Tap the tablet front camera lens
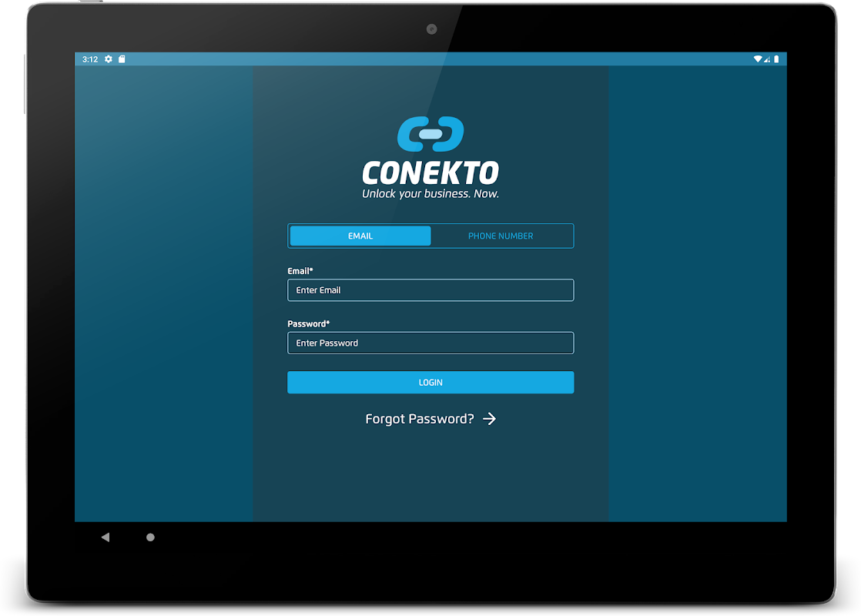Viewport: 861px width, 616px height. pyautogui.click(x=431, y=29)
